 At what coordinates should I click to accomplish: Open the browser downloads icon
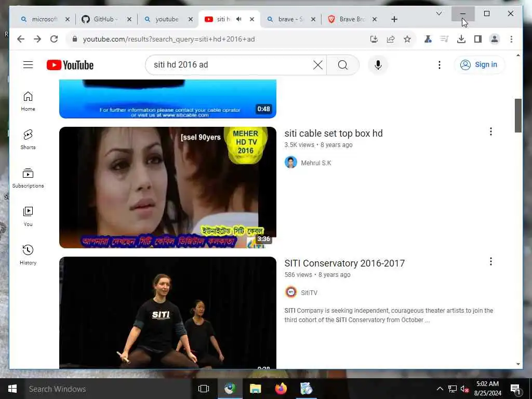pyautogui.click(x=461, y=39)
